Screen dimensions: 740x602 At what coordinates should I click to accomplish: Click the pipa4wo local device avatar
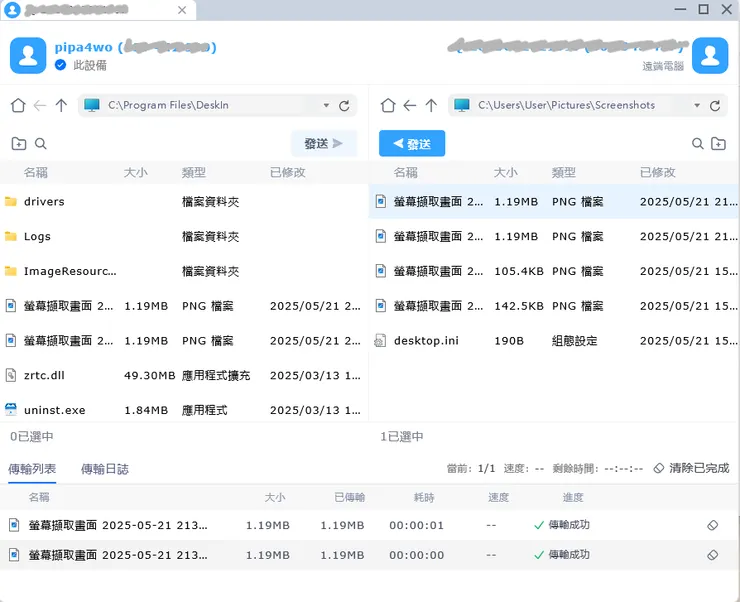pyautogui.click(x=28, y=56)
